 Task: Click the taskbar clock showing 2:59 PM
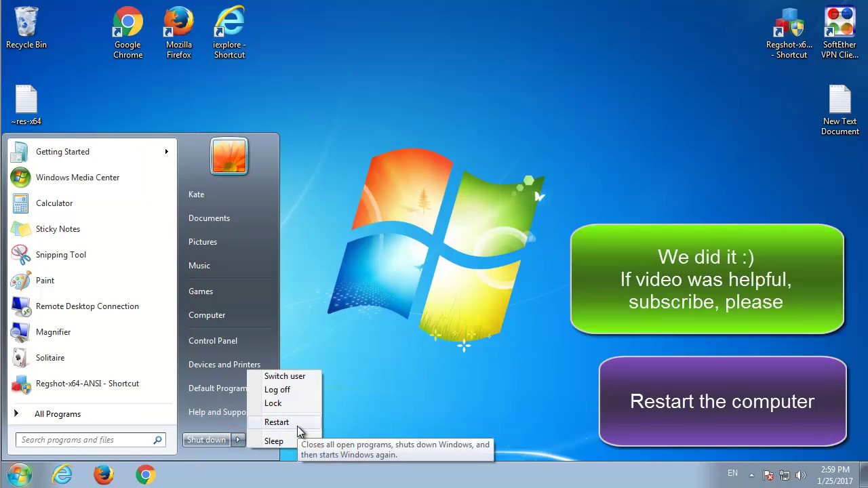coord(834,470)
